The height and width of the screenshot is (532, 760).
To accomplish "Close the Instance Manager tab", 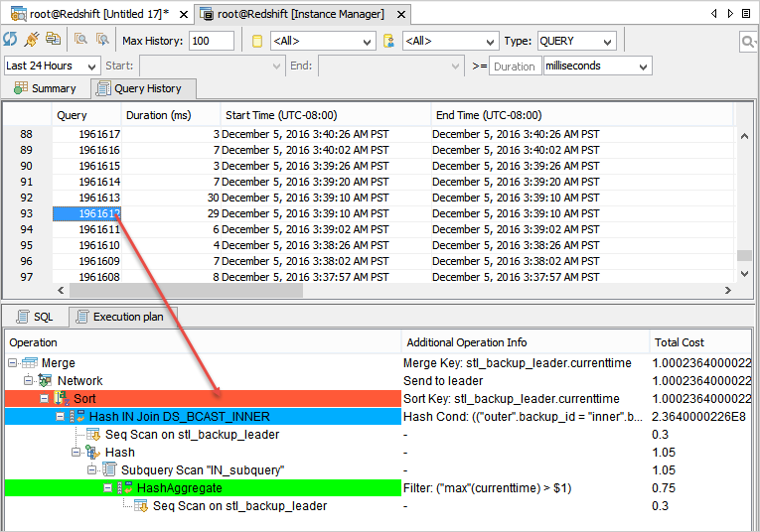I will point(401,15).
